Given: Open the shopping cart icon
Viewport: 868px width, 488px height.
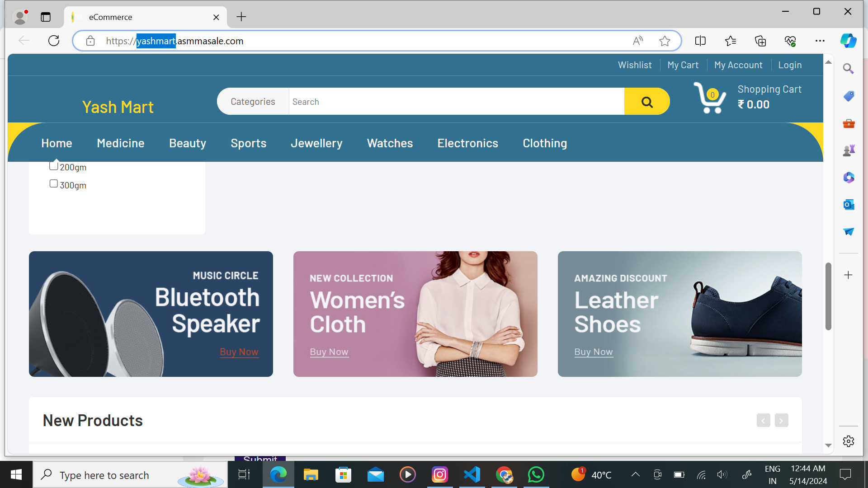Looking at the screenshot, I should tap(709, 98).
